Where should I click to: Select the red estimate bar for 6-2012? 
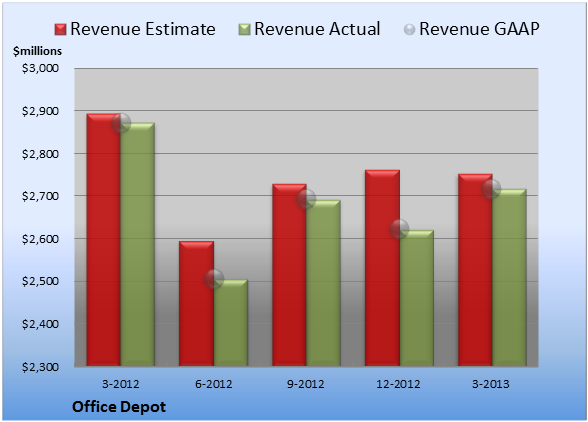pos(196,303)
